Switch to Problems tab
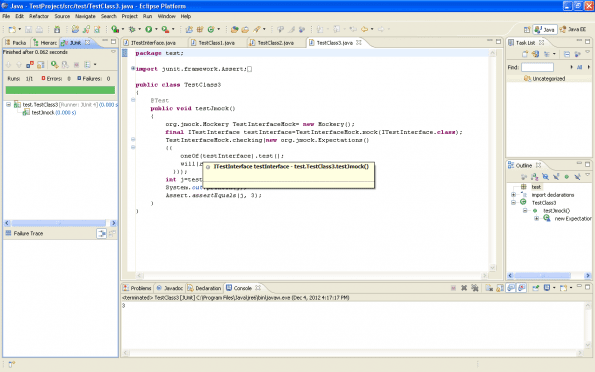Viewport: 595px width, 372px height. point(137,288)
